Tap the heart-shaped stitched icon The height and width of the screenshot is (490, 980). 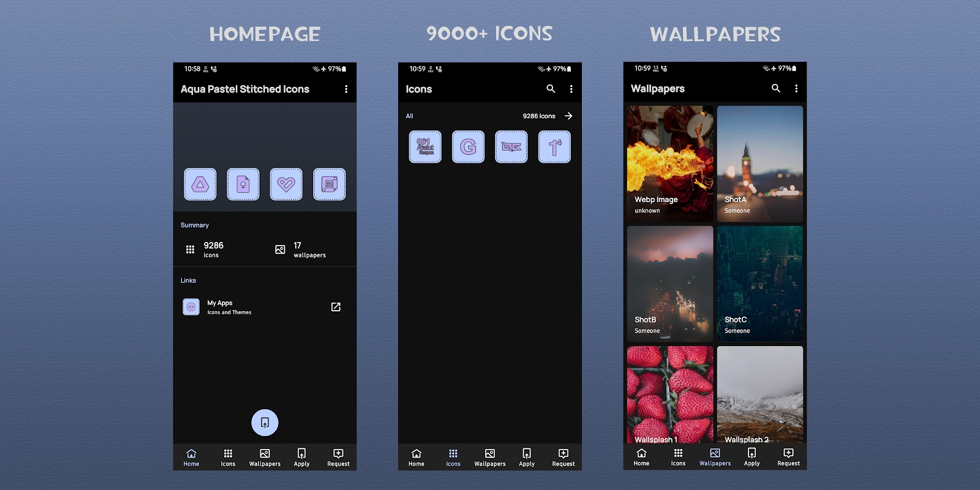(286, 184)
